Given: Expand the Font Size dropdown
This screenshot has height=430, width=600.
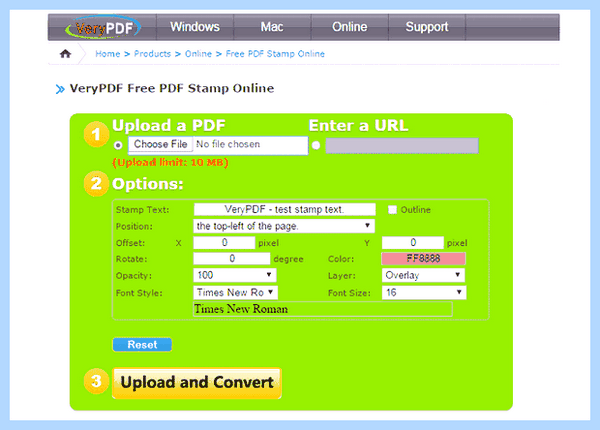Looking at the screenshot, I should [424, 293].
